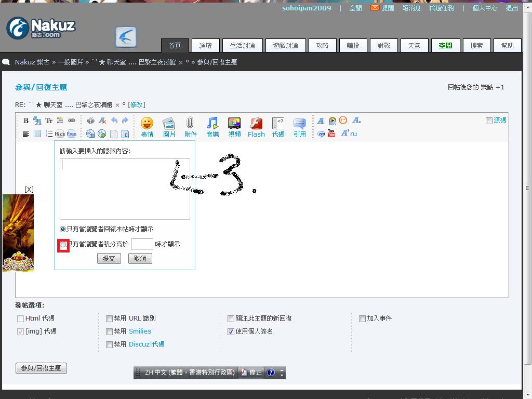This screenshot has height=399, width=532.
Task: Open text alignment options
Action: click(26, 134)
